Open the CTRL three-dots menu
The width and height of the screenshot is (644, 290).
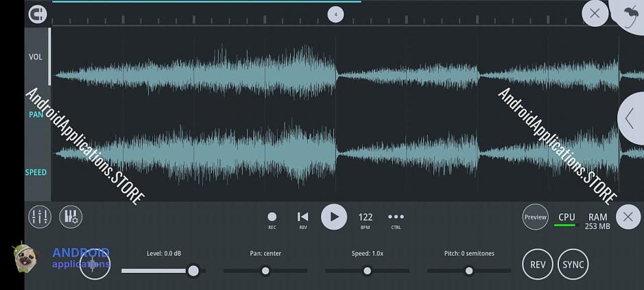[396, 220]
